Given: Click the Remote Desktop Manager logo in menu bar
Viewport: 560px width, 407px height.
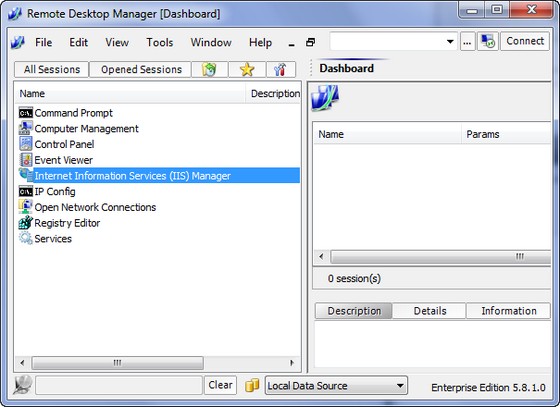Looking at the screenshot, I should tap(18, 42).
